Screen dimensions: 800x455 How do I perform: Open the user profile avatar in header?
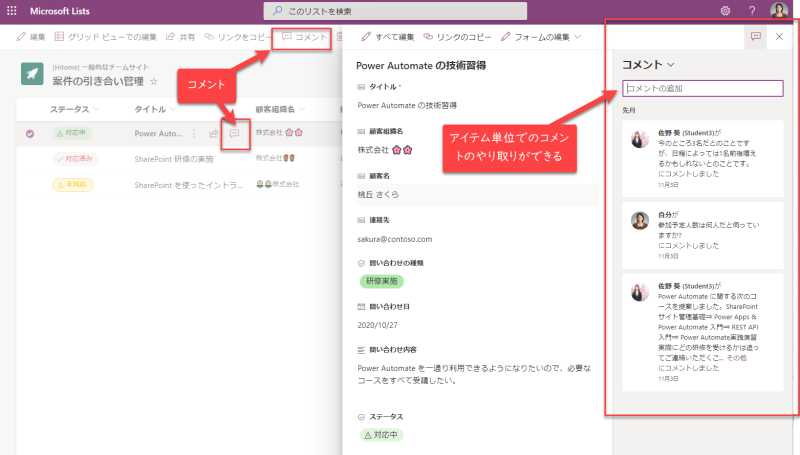tap(779, 10)
